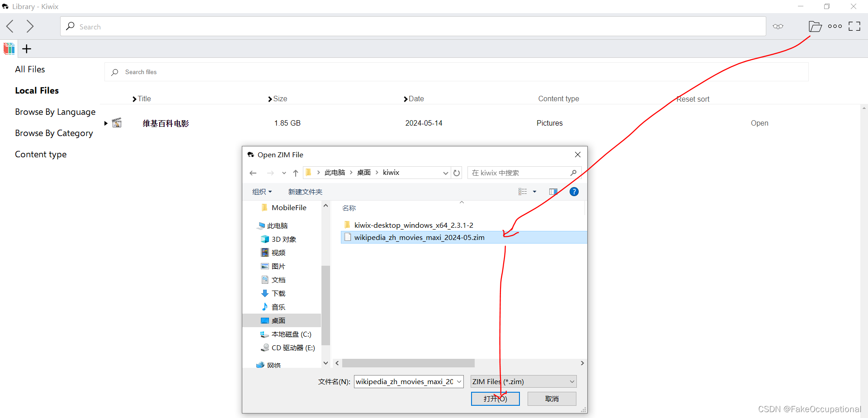The width and height of the screenshot is (868, 418).
Task: Toggle fullscreen mode icon
Action: pyautogui.click(x=854, y=26)
